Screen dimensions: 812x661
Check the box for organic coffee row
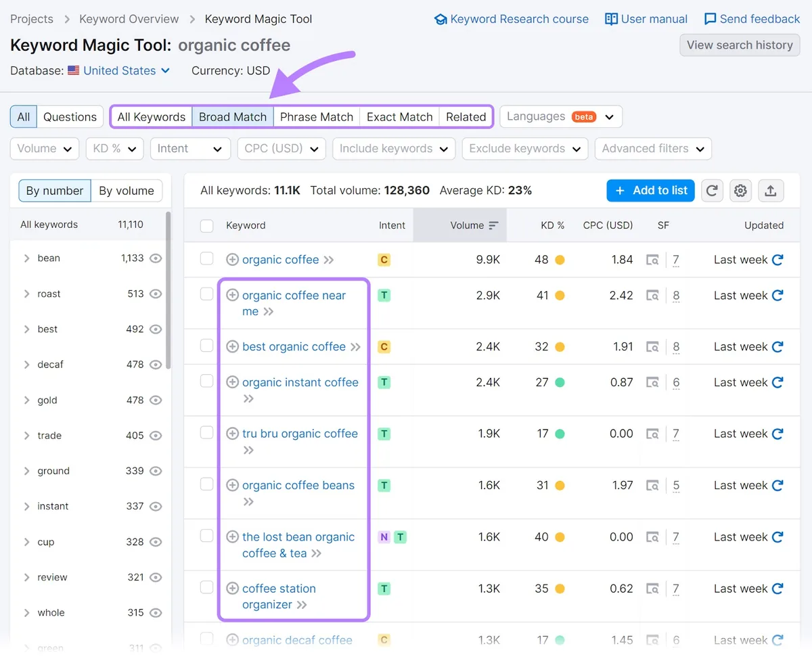pos(207,258)
